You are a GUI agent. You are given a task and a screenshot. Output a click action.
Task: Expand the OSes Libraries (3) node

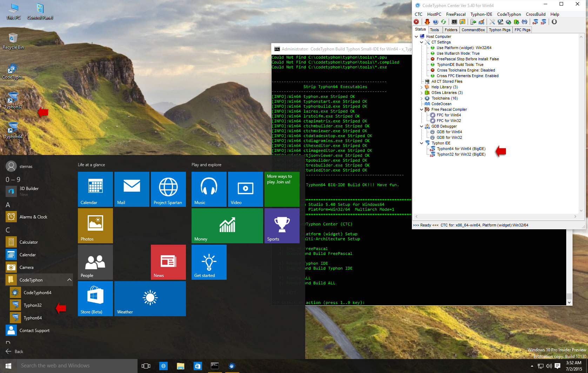point(422,93)
